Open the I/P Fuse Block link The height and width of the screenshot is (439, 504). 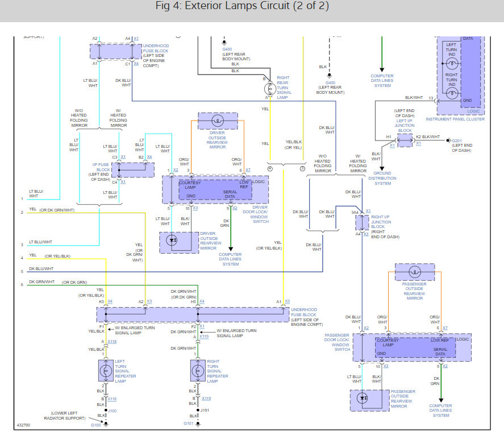(x=101, y=167)
